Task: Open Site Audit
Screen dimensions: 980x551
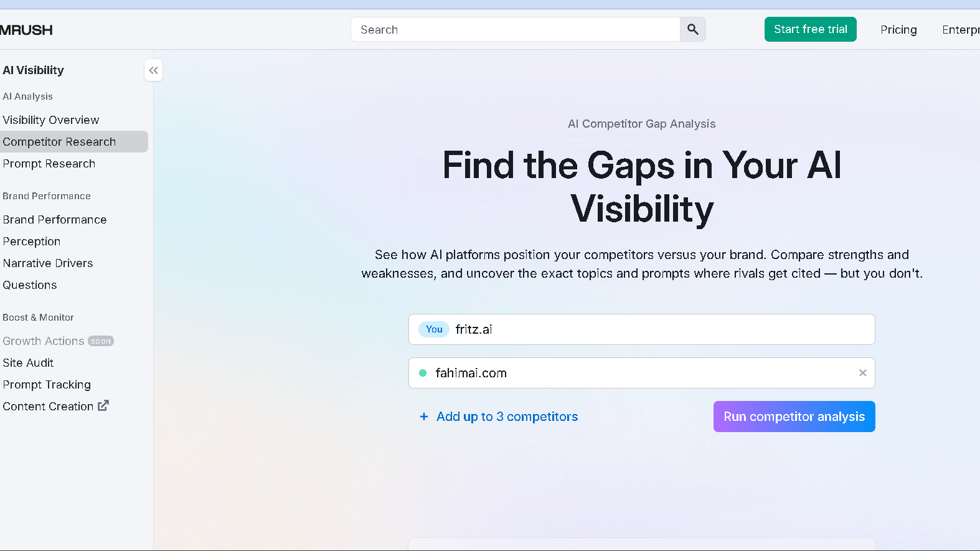Action: (27, 362)
